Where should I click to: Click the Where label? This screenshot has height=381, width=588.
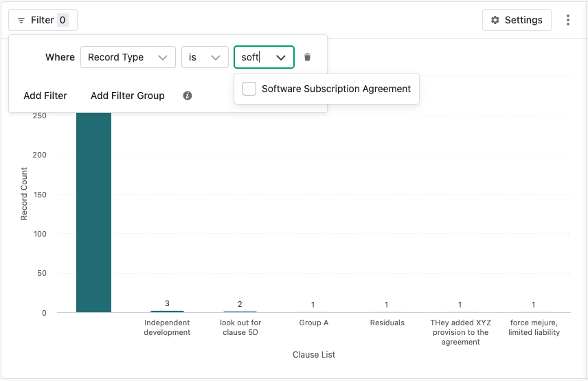tap(60, 57)
